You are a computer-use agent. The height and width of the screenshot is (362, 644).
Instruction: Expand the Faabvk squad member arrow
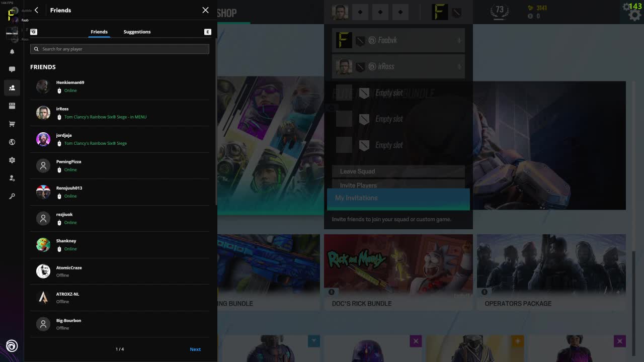click(459, 40)
